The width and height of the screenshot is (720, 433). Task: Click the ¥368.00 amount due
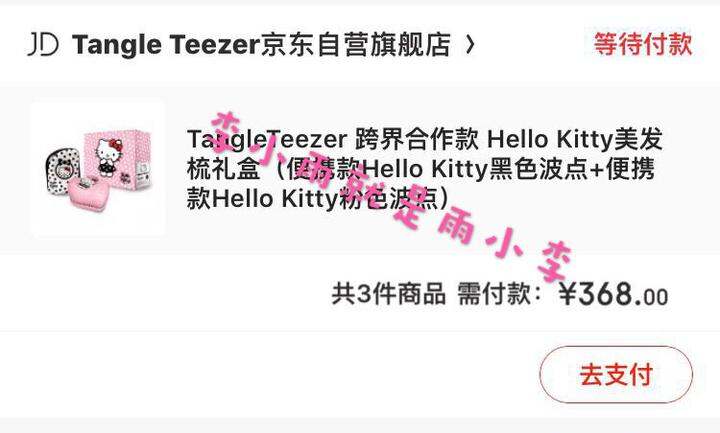pos(613,294)
